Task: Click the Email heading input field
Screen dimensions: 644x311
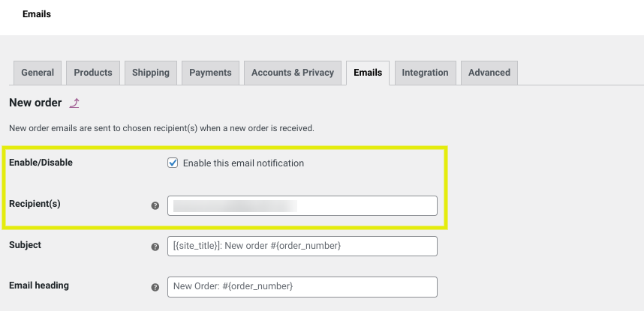Action: pyautogui.click(x=302, y=287)
